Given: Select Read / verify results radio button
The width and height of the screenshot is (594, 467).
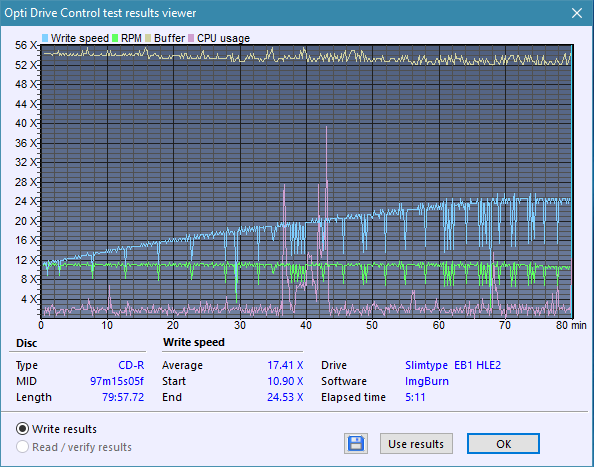Looking at the screenshot, I should (x=22, y=447).
